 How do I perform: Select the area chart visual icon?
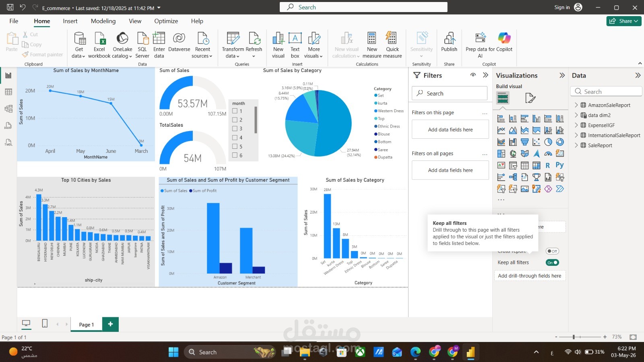(x=513, y=130)
